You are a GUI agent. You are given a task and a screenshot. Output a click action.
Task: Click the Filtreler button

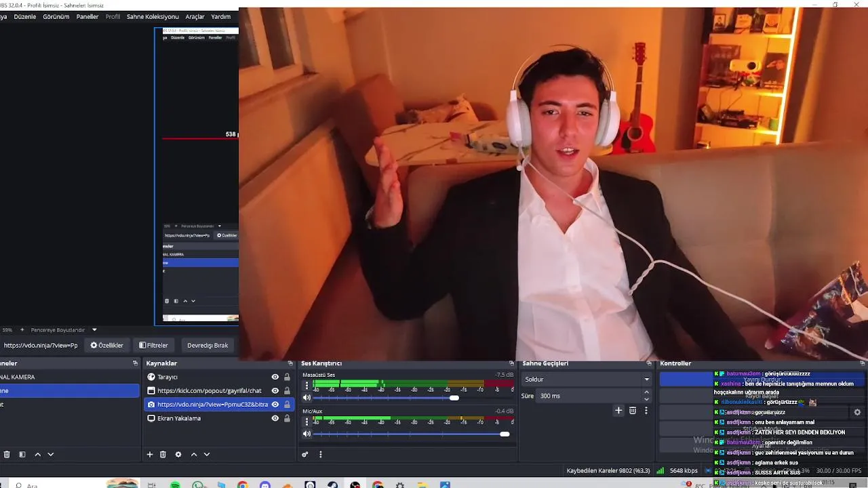coord(153,345)
